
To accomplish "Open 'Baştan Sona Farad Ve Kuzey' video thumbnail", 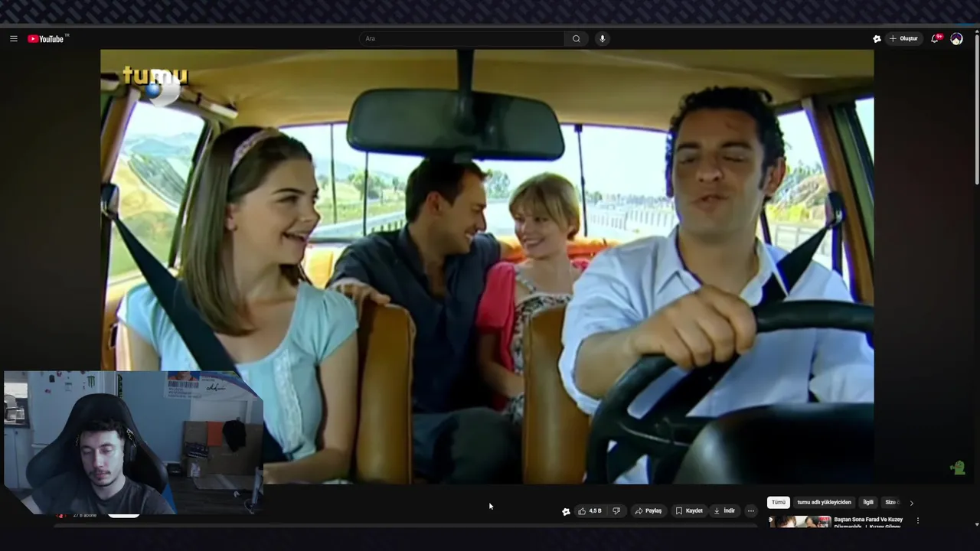I will point(799,522).
